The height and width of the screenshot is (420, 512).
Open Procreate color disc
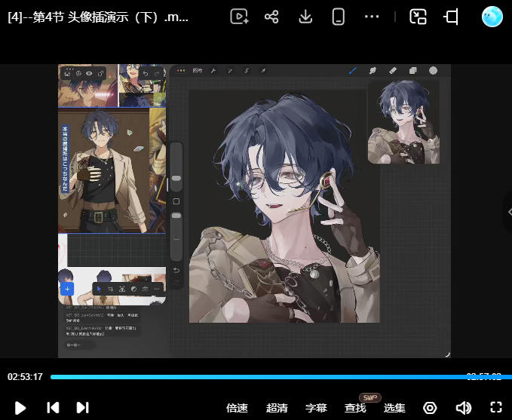[434, 71]
